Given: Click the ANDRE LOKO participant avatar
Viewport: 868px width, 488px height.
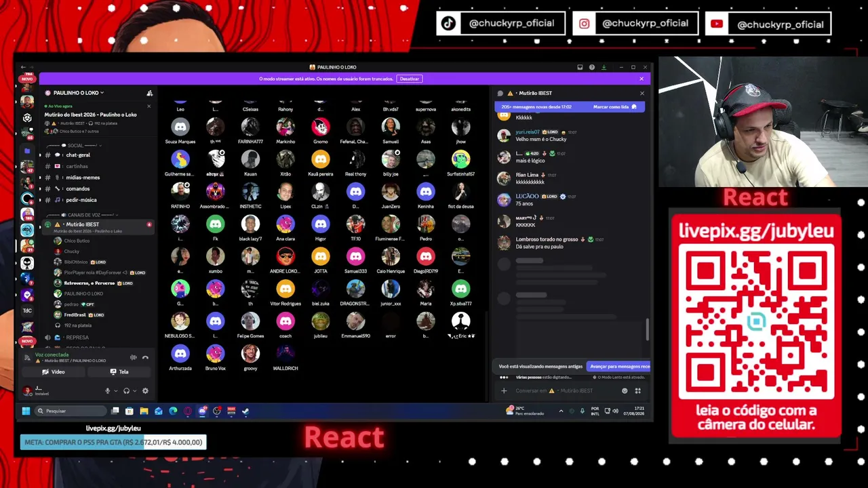Looking at the screenshot, I should [x=285, y=256].
